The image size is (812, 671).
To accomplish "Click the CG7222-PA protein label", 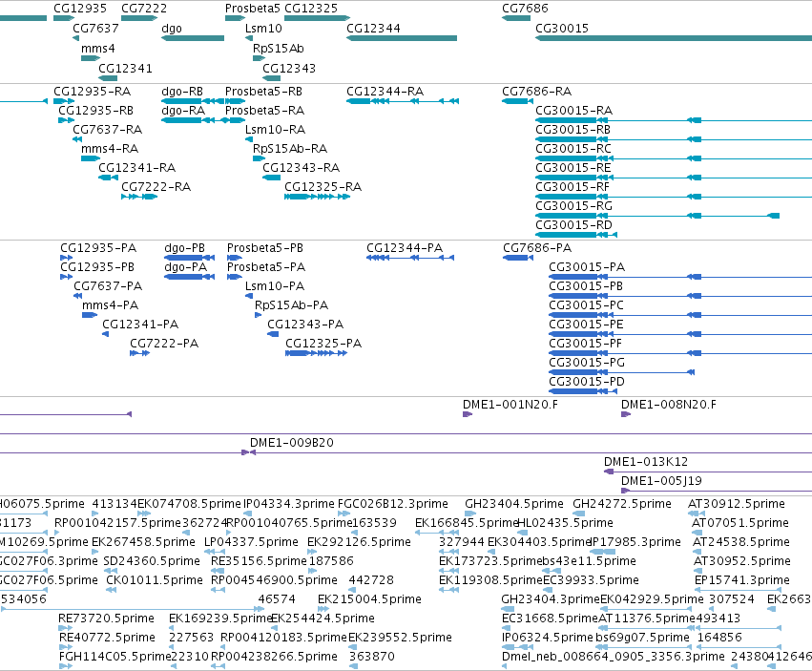I will (164, 344).
